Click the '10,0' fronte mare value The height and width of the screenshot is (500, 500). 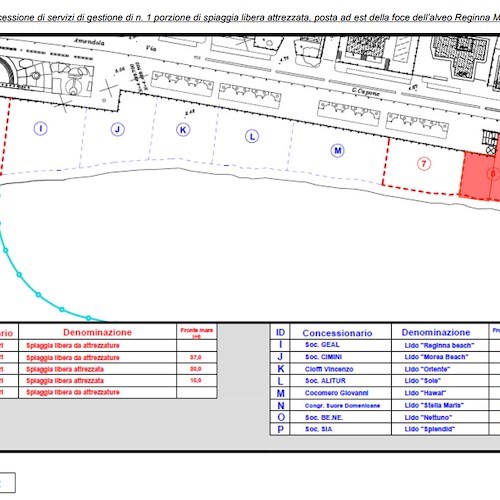(196, 380)
